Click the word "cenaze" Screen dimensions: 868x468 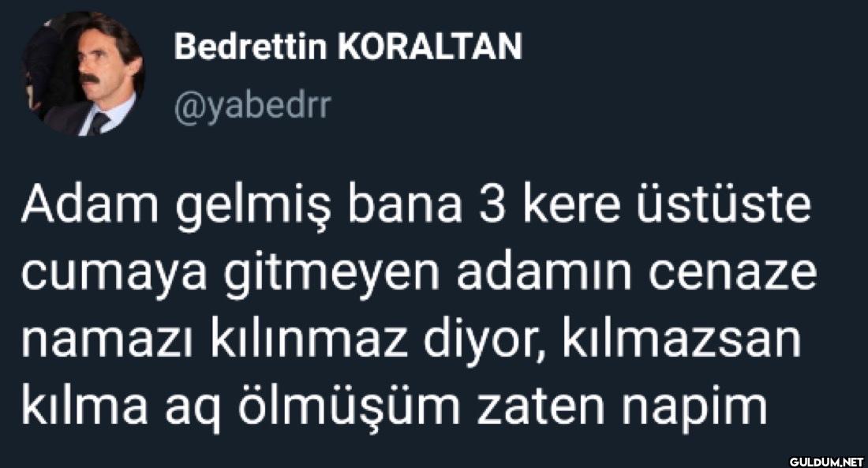[732, 274]
